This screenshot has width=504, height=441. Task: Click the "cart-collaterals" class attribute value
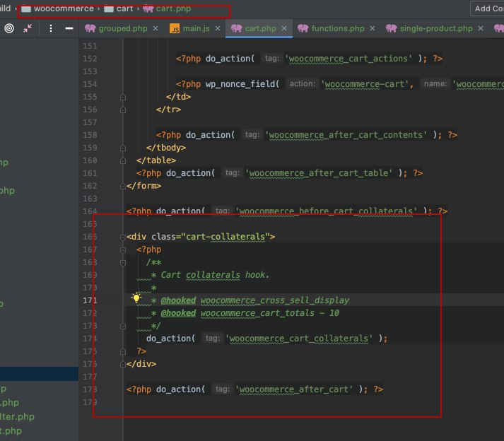[225, 237]
